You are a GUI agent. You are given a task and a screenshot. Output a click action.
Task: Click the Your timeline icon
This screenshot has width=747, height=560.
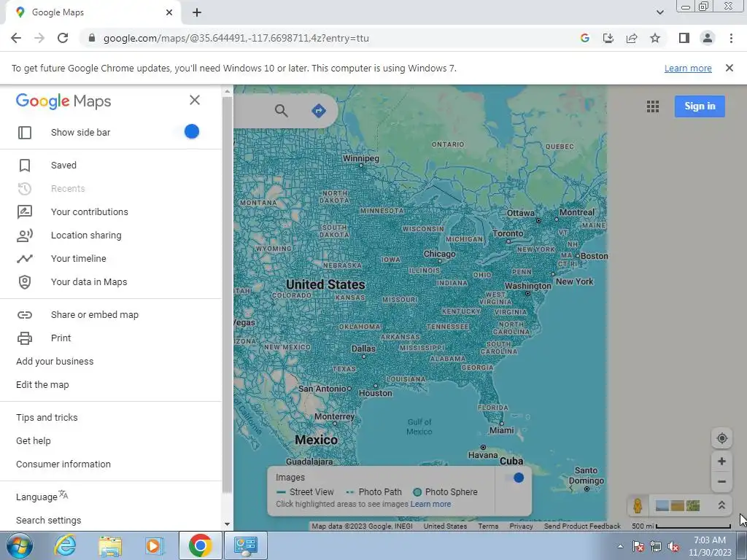25,259
